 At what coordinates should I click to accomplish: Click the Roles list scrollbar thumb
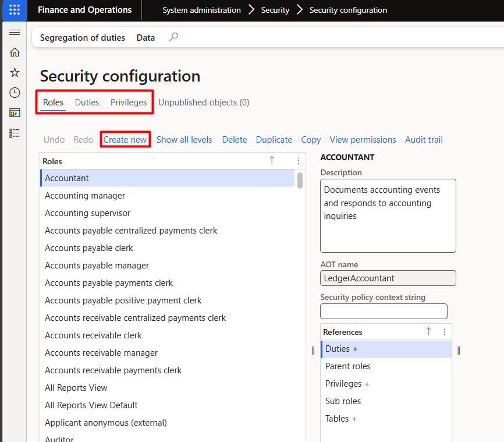300,181
